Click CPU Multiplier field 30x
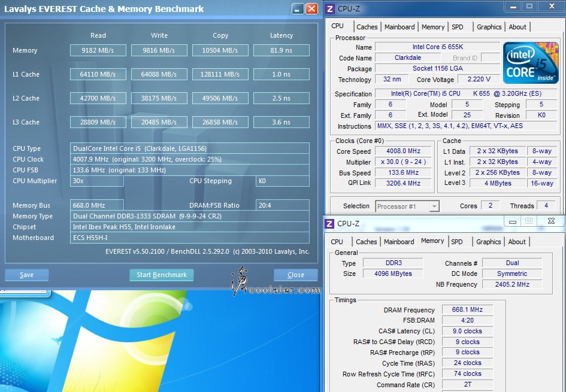 pos(97,181)
